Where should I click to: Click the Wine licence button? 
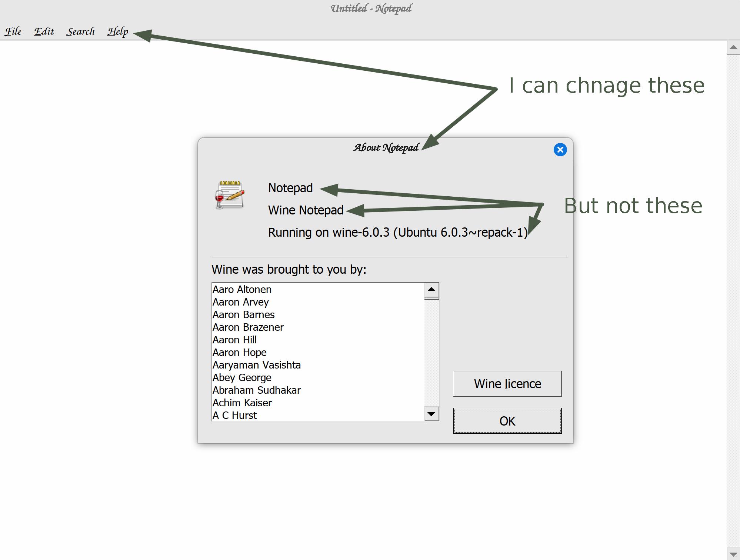tap(507, 384)
